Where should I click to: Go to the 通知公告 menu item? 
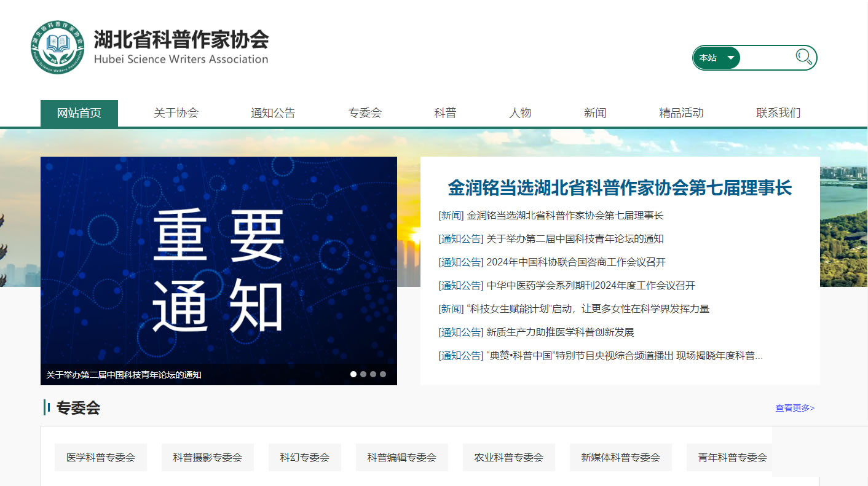273,113
